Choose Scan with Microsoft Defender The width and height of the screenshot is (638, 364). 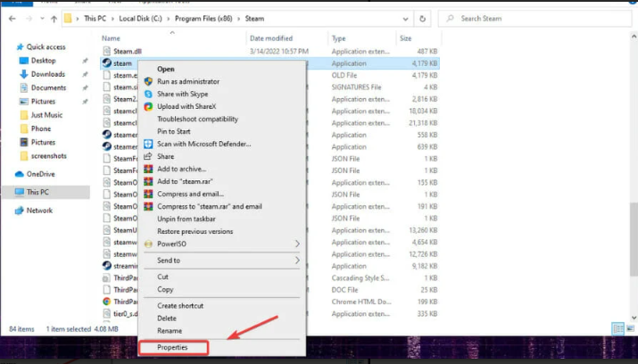pos(203,144)
